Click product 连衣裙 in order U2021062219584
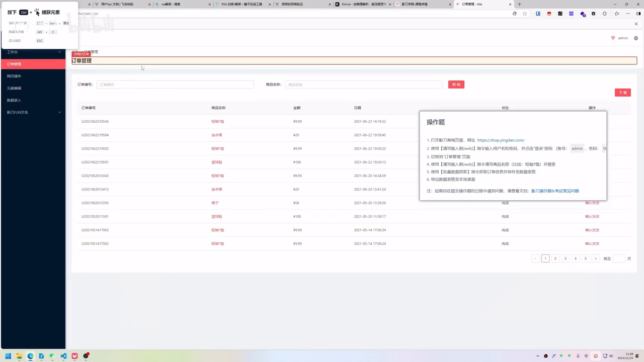Screen dimensions: 644x362 (217, 135)
